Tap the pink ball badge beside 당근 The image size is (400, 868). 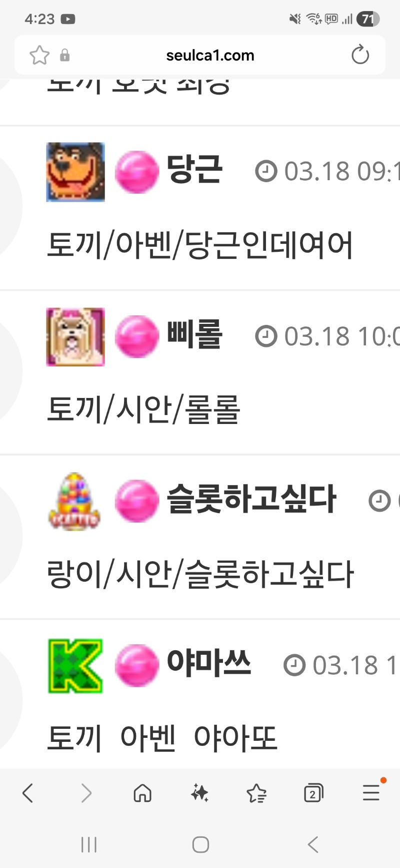pyautogui.click(x=137, y=172)
